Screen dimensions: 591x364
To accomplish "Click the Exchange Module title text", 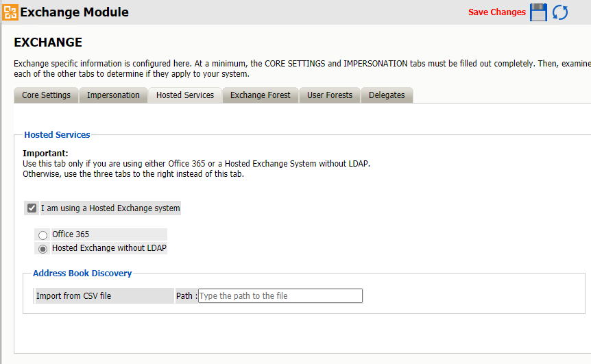I will click(74, 12).
